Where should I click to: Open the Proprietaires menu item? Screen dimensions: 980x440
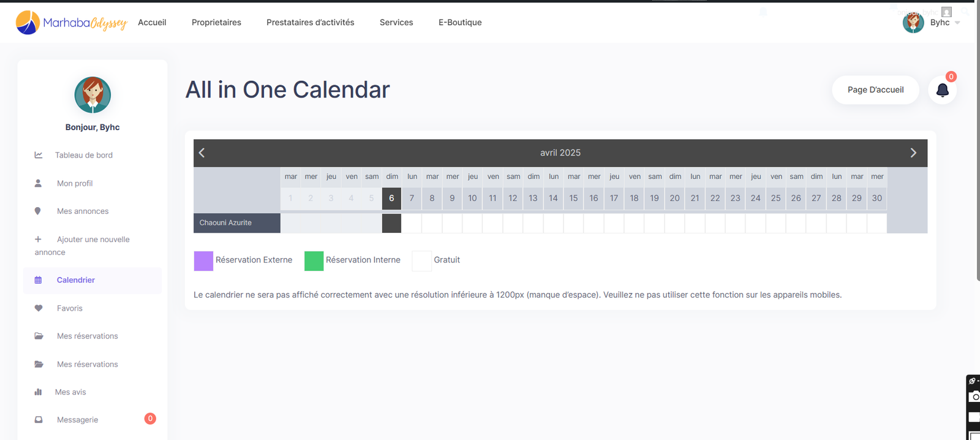click(x=216, y=23)
